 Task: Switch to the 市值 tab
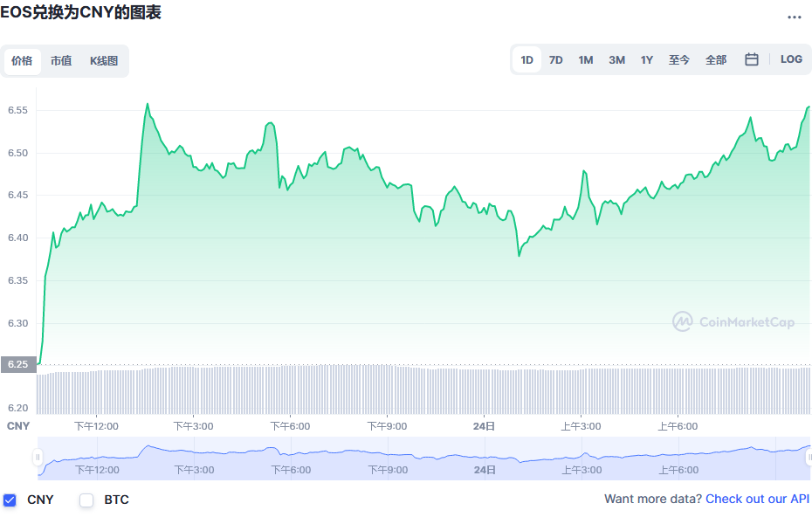click(61, 61)
